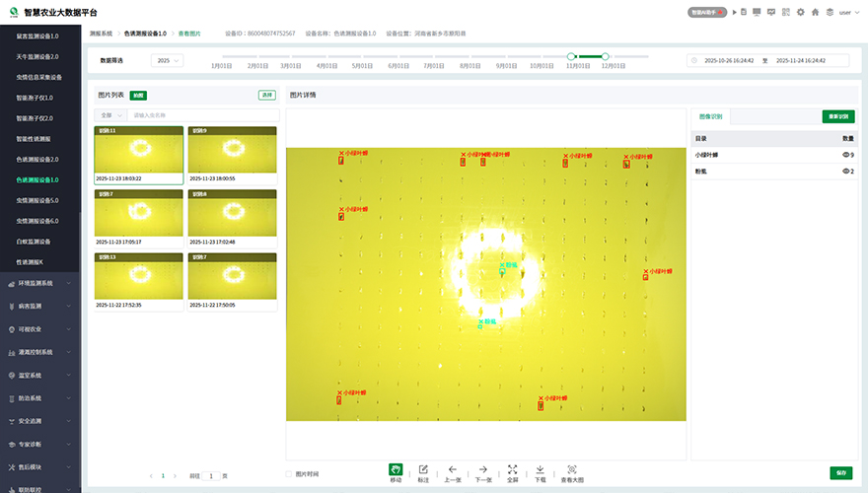
Task: Select 色诱测报设备2.0 in sidebar menu
Action: (37, 160)
